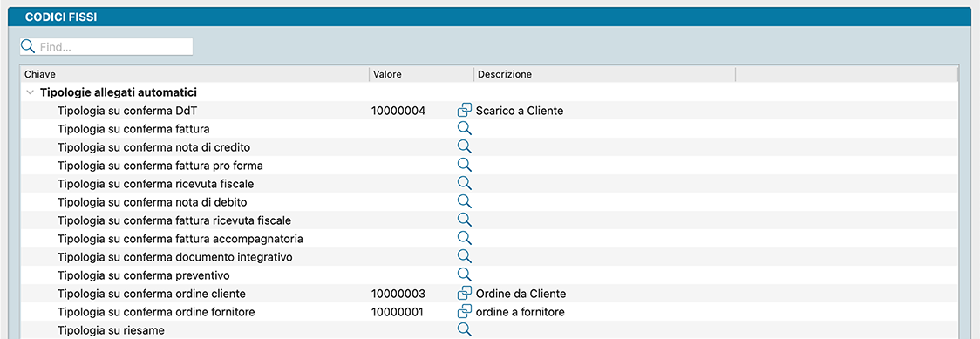Select row Tipologia su conferma ordine fornitore

(x=489, y=311)
